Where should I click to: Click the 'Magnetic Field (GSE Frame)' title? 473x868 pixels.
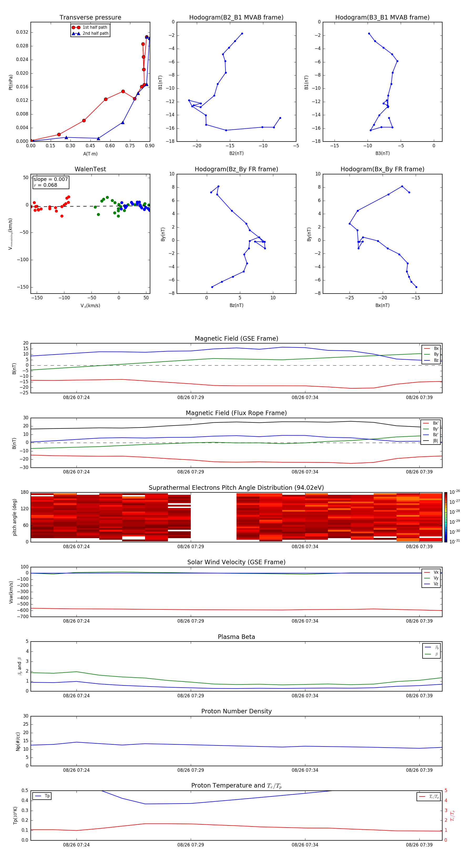pyautogui.click(x=236, y=339)
